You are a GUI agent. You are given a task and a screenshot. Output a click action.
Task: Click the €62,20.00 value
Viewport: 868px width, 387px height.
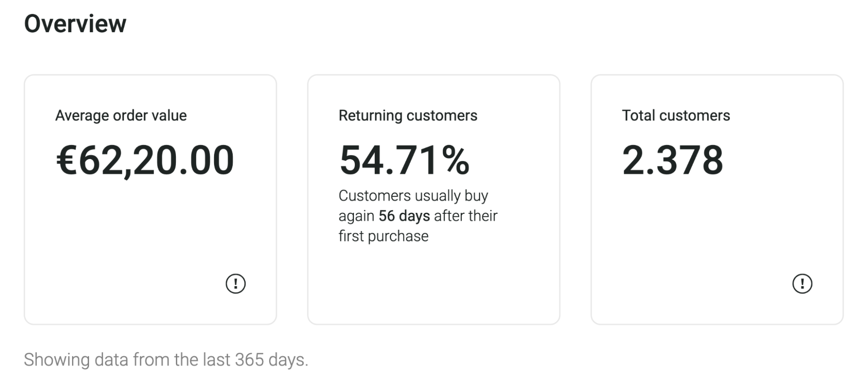(x=145, y=160)
